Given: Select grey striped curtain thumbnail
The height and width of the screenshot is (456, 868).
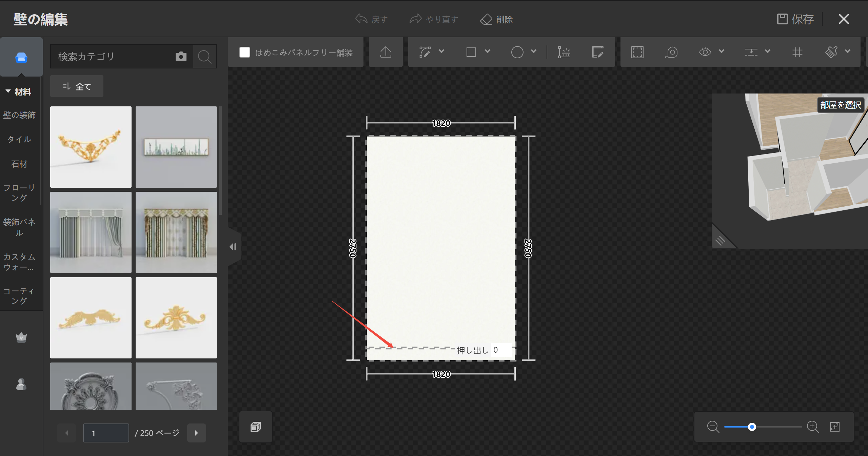Looking at the screenshot, I should pos(91,232).
